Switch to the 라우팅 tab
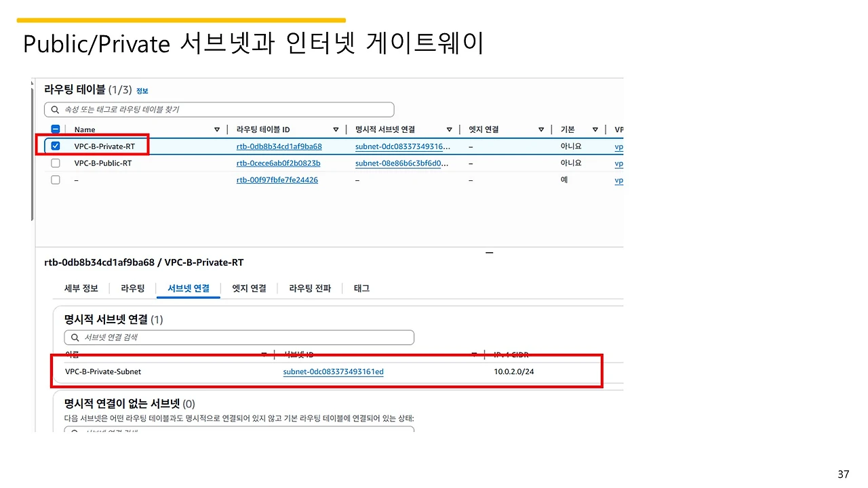This screenshot has width=868, height=488. tap(133, 288)
